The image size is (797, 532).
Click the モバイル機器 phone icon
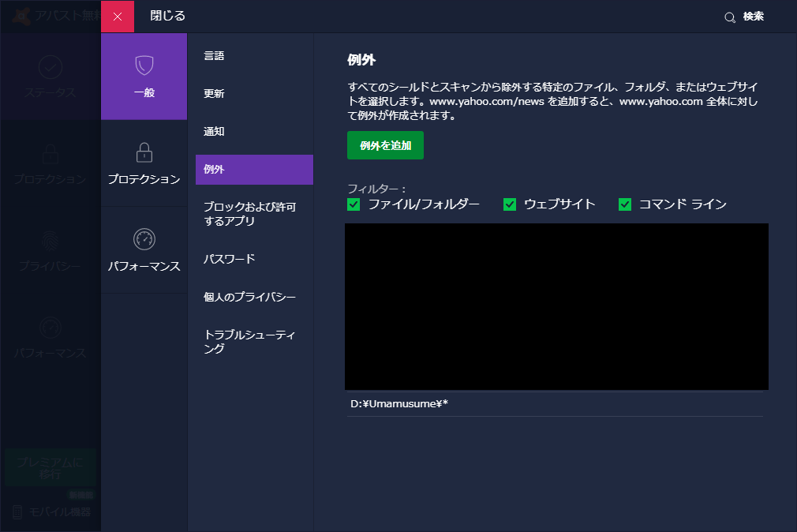click(17, 512)
